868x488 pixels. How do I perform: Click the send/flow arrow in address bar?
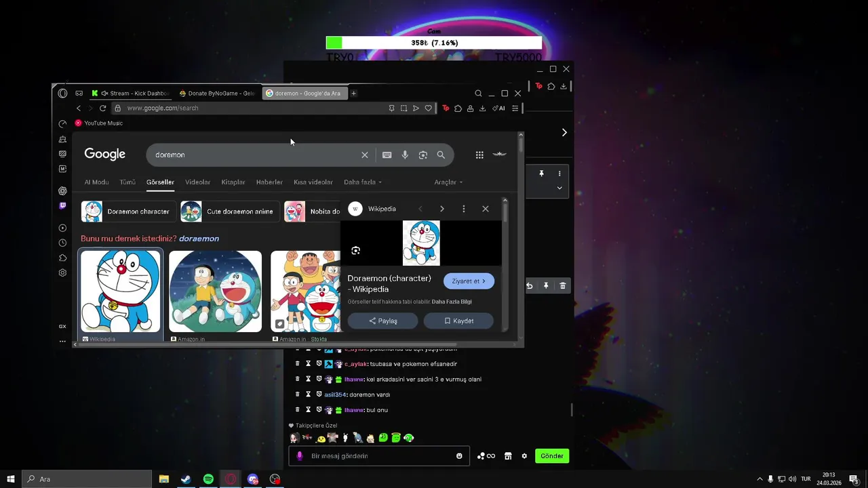pos(416,108)
